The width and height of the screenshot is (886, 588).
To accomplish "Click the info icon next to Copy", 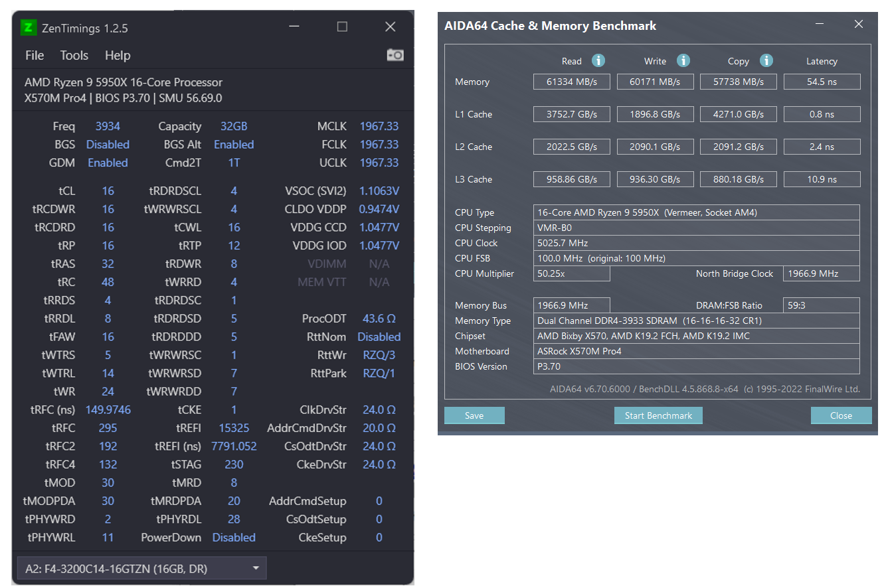I will pyautogui.click(x=766, y=60).
